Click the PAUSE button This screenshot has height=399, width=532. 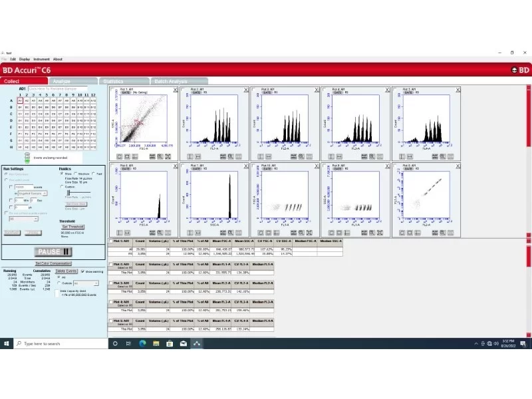tap(53, 252)
